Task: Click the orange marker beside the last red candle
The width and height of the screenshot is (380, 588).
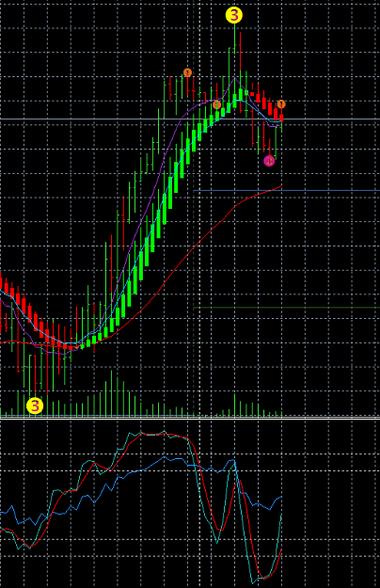Action: coord(281,103)
